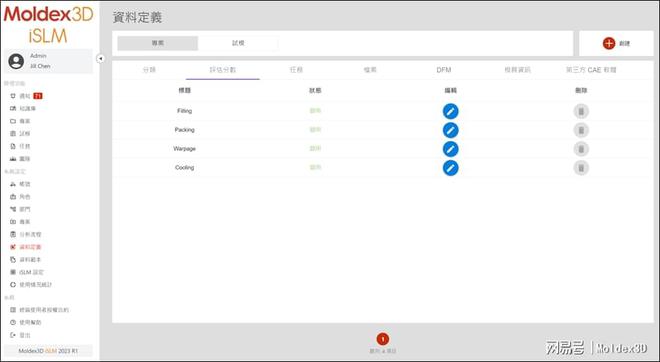The image size is (660, 362).
Task: Open notifications with the bell icon in sidebar
Action: tap(13, 96)
